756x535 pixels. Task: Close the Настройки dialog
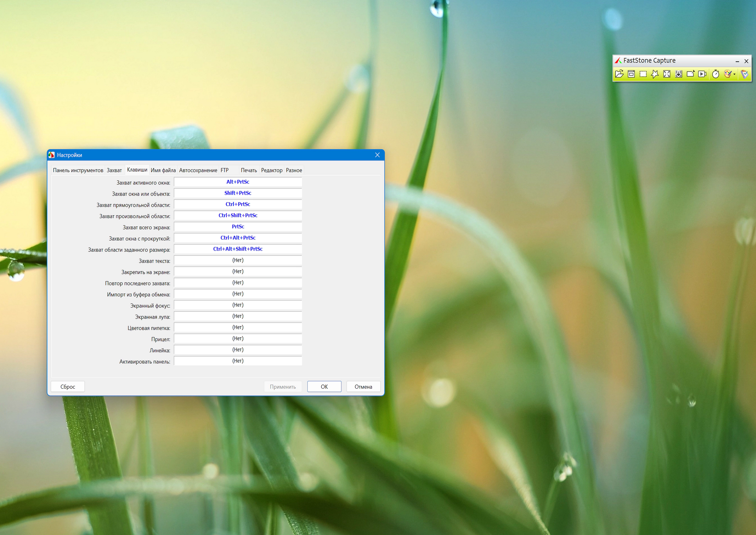click(377, 155)
